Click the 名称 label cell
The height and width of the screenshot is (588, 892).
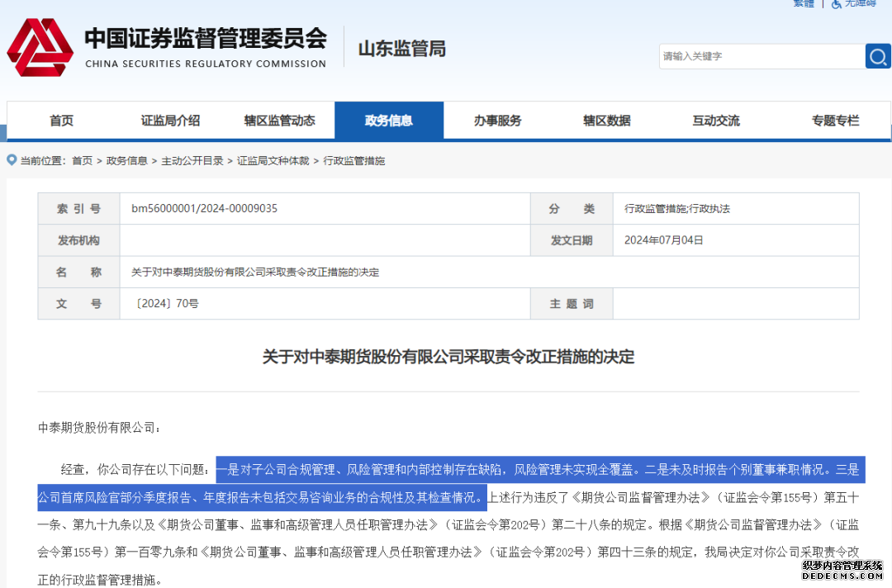coord(78,273)
